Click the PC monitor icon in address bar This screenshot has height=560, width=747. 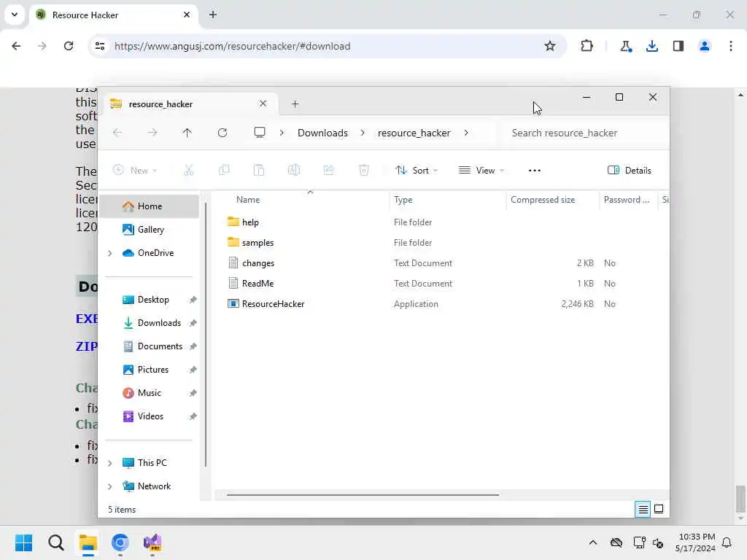pos(260,133)
